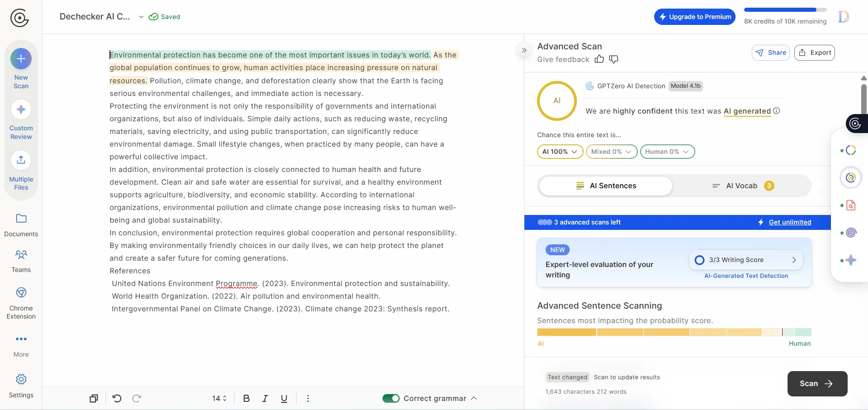This screenshot has width=868, height=410.
Task: Open the AI 100% dropdown
Action: pyautogui.click(x=560, y=152)
